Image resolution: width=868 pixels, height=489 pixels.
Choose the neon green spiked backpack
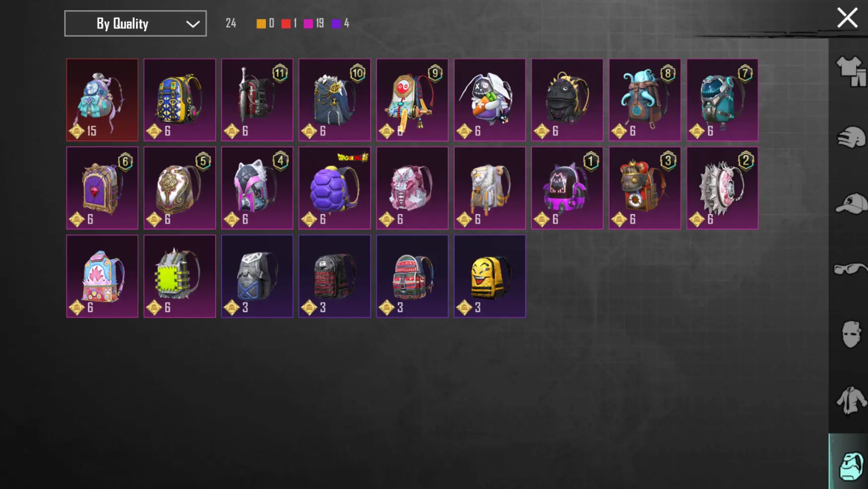point(180,276)
